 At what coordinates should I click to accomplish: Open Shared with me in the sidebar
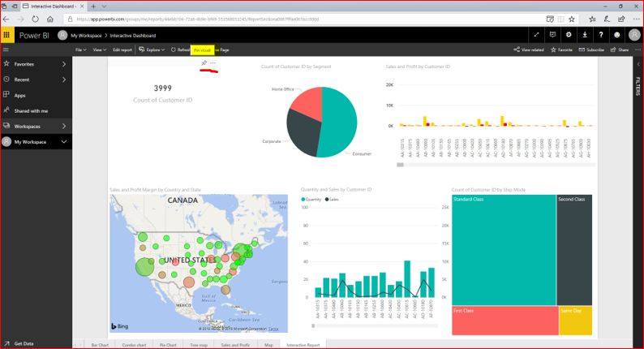coord(31,111)
